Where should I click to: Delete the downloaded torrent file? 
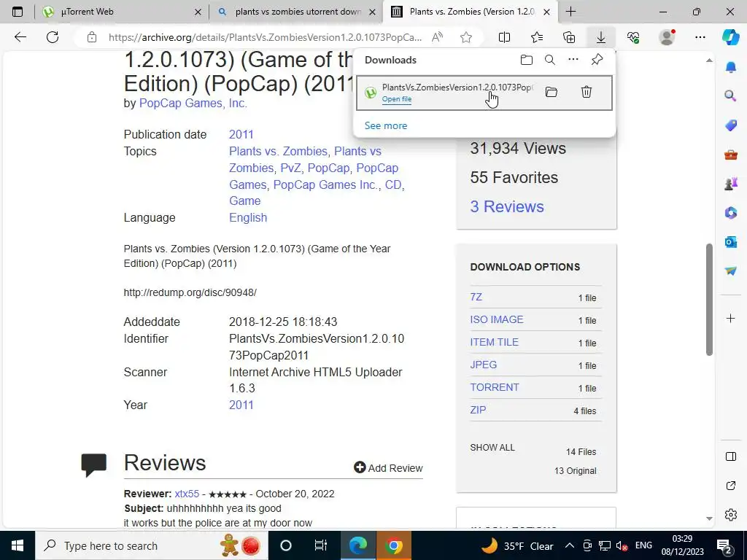point(587,92)
